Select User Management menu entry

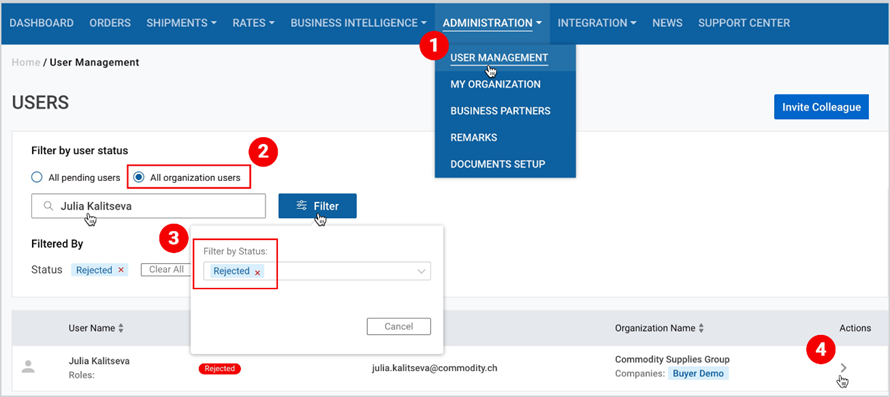click(x=499, y=58)
